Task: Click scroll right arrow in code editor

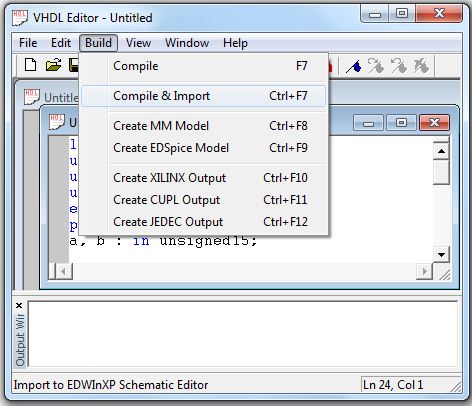Action: pyautogui.click(x=424, y=272)
